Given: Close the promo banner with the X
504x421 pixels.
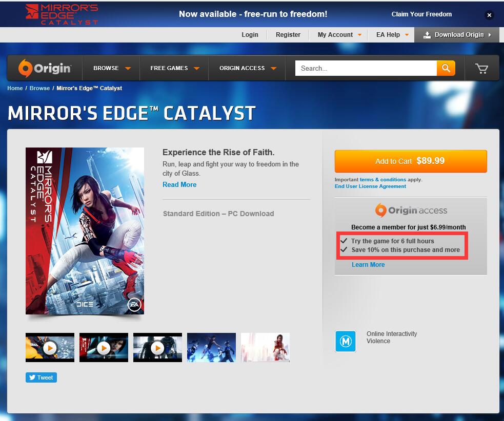Looking at the screenshot, I should [x=489, y=15].
